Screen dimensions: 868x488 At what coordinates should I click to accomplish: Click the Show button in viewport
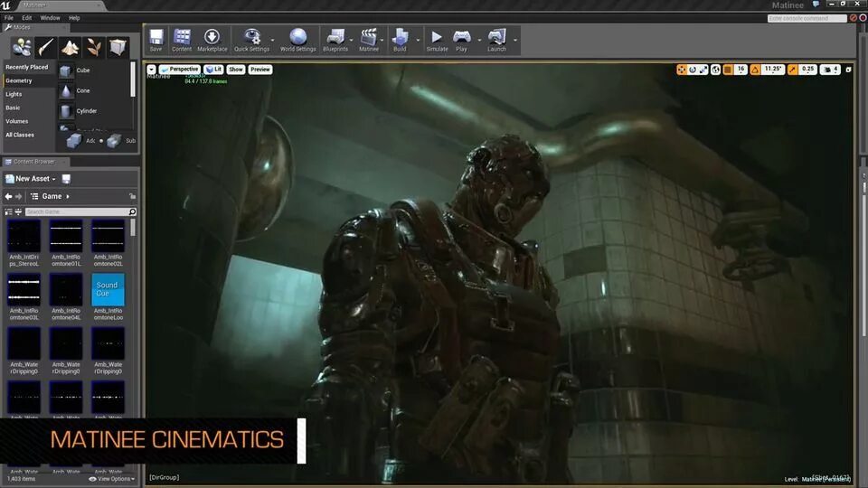tap(236, 70)
